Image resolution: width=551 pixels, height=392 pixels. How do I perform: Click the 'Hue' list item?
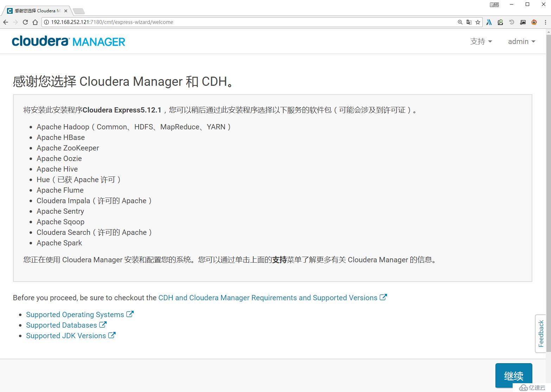78,180
